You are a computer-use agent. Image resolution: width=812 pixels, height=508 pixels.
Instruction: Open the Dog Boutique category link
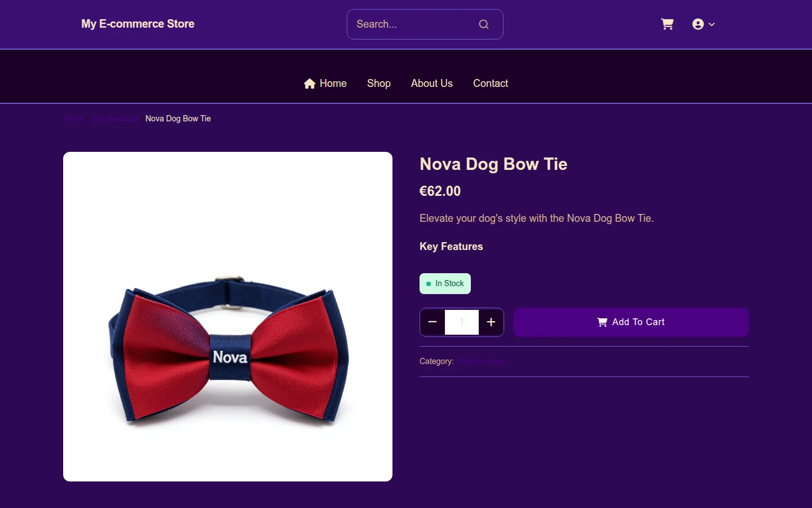[x=482, y=361]
